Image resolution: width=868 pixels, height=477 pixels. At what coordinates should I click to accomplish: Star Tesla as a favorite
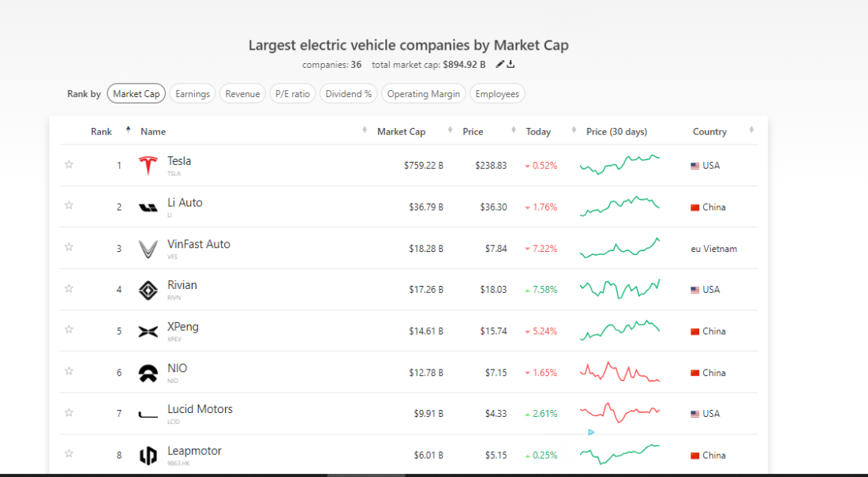click(x=69, y=165)
